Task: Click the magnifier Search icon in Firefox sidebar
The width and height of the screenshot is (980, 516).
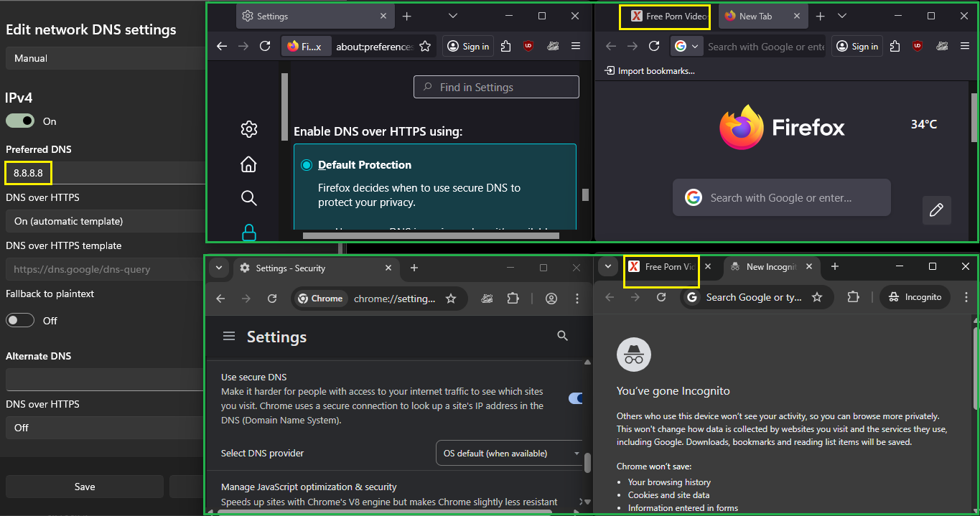Action: pos(248,198)
